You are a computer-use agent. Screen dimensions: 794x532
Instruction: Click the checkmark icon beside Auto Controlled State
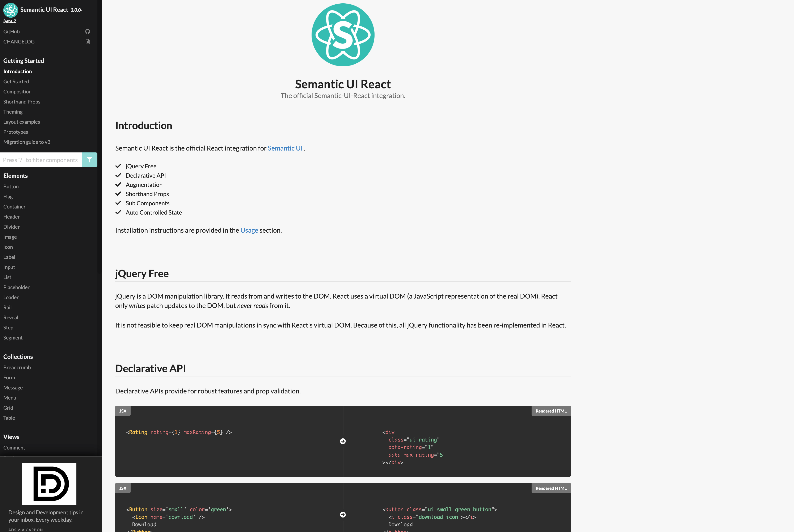coord(118,212)
